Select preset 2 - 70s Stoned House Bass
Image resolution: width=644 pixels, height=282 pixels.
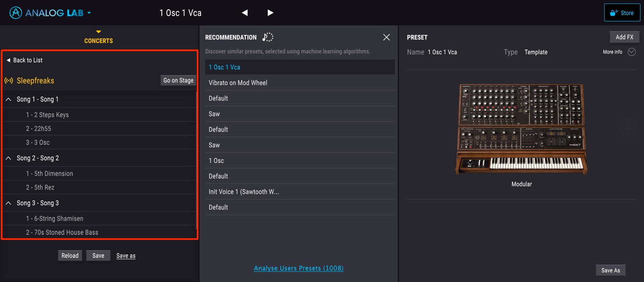point(99,232)
